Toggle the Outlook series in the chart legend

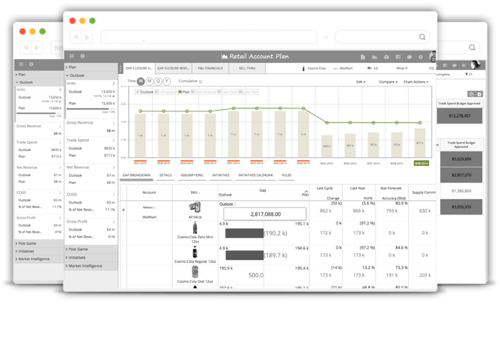click(145, 92)
